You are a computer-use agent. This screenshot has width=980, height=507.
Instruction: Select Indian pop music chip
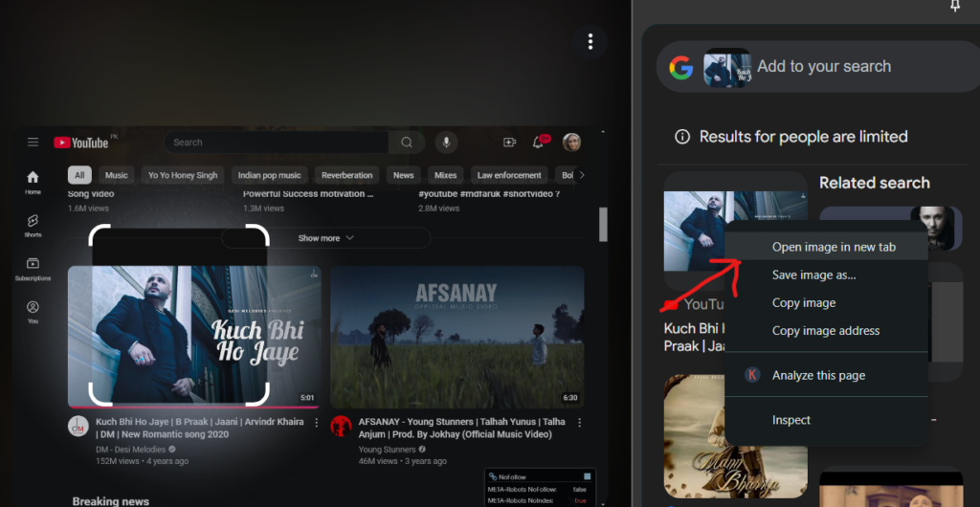point(269,175)
